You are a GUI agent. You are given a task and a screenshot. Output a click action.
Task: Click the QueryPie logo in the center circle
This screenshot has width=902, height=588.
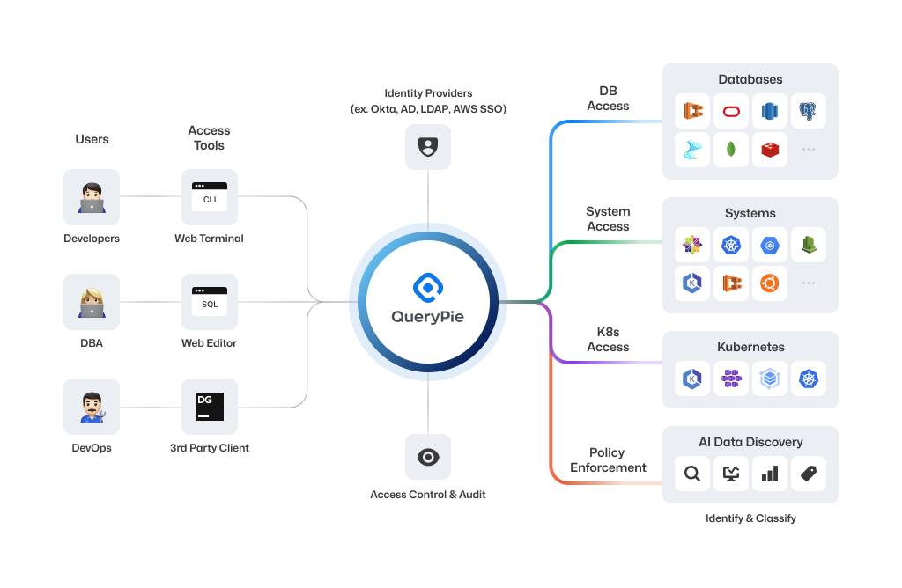(x=428, y=288)
